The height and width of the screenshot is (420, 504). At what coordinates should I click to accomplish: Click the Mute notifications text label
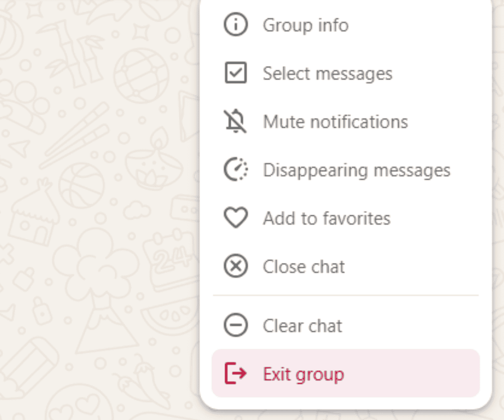[335, 122]
